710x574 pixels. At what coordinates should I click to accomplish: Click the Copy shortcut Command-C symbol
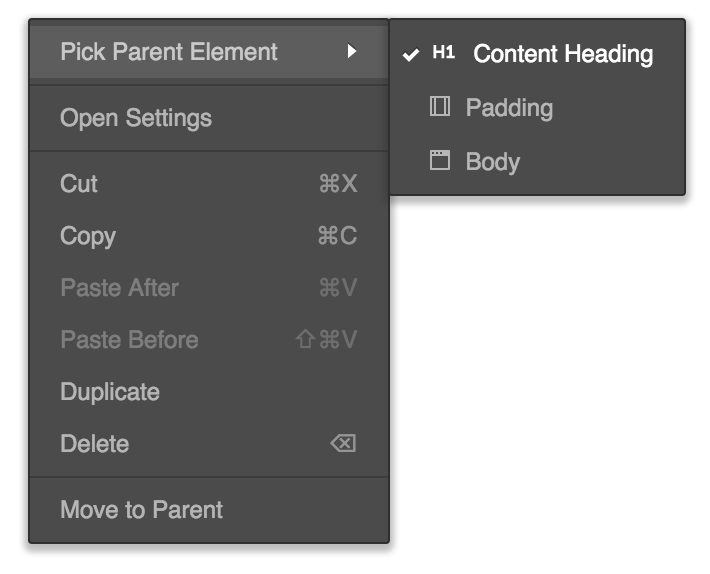337,236
